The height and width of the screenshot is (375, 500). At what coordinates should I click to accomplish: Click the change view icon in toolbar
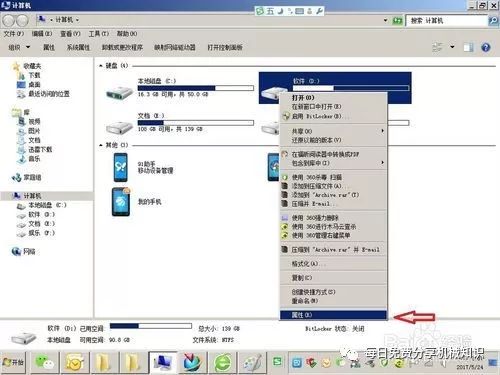click(x=438, y=47)
